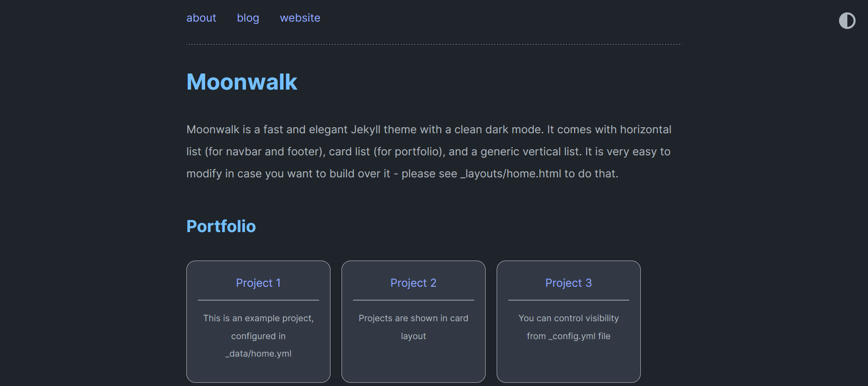
Task: Open the Project 2 title link
Action: (413, 283)
